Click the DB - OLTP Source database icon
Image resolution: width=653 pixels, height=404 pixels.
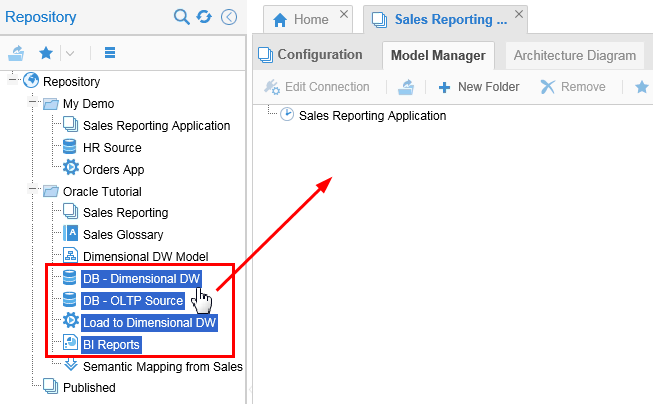point(70,299)
